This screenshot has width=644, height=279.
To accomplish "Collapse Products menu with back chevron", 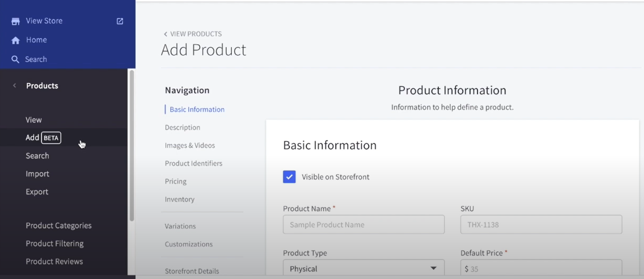I will (x=14, y=86).
